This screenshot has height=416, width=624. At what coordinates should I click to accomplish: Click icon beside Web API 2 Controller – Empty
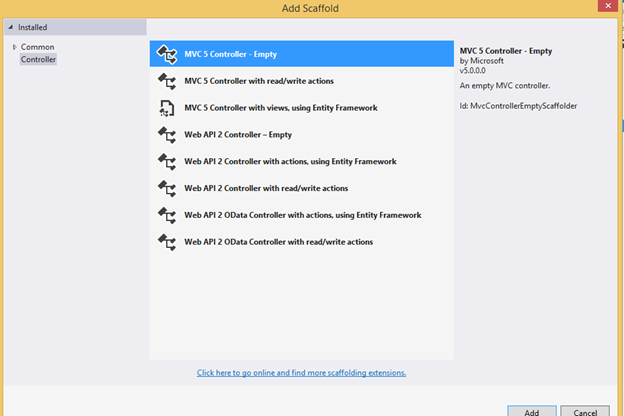(x=167, y=135)
